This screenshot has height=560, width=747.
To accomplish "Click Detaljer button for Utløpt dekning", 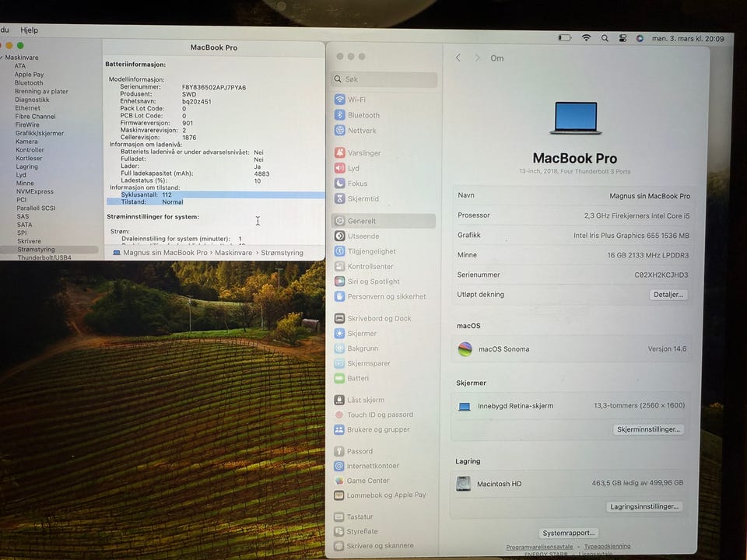I will 668,295.
